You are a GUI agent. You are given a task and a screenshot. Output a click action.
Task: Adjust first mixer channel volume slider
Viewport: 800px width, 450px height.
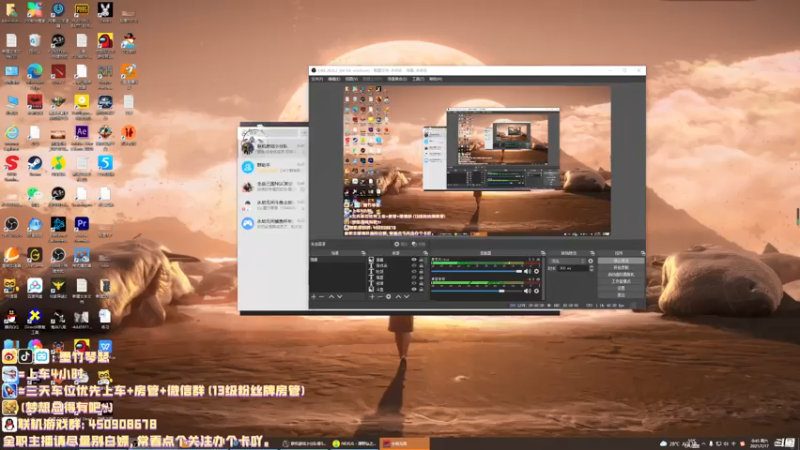pyautogui.click(x=477, y=271)
